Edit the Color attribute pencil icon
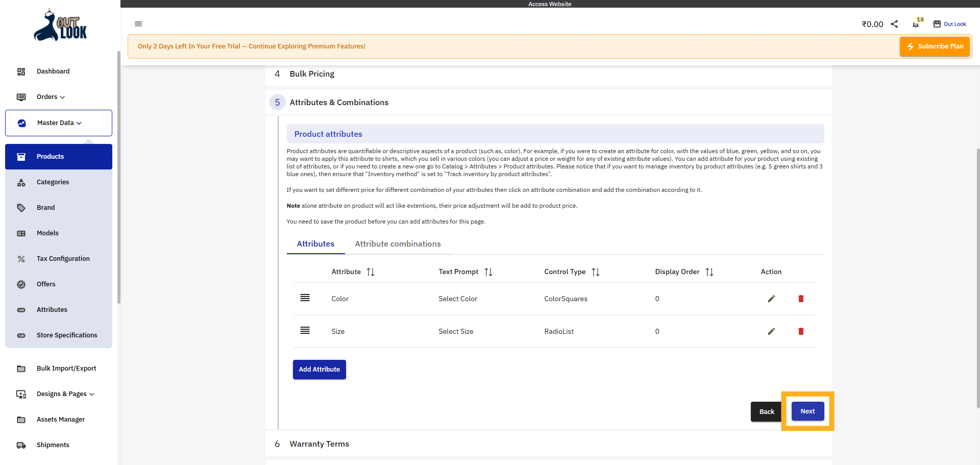This screenshot has width=980, height=465. [x=771, y=299]
